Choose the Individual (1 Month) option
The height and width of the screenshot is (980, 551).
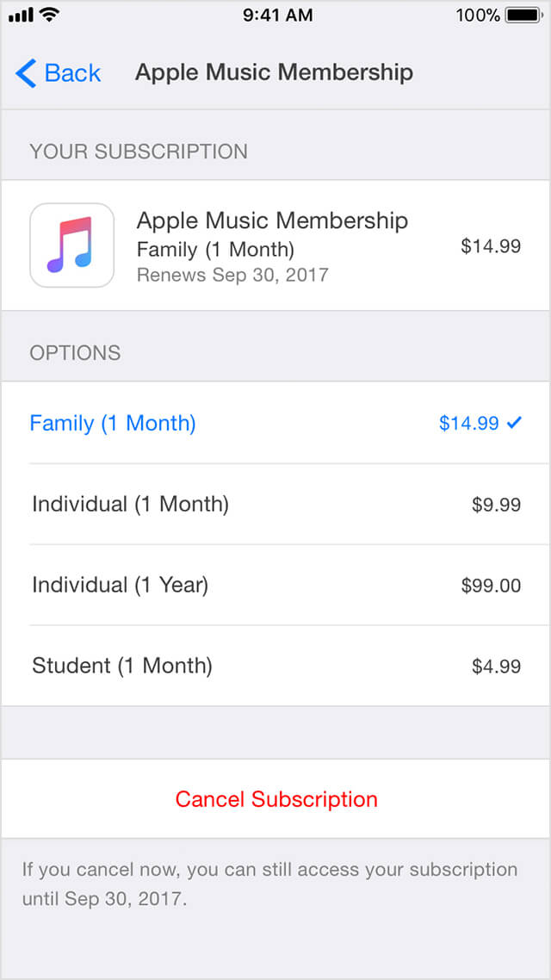pos(129,504)
